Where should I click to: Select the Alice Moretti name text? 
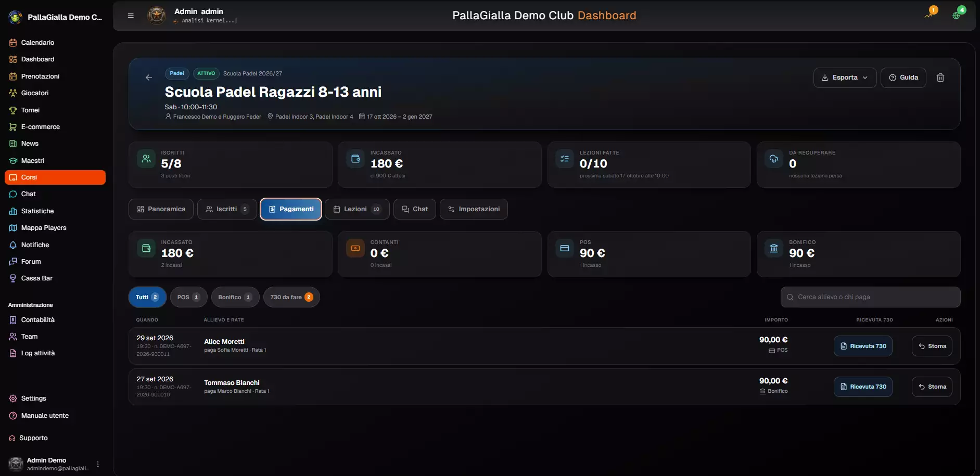[224, 342]
